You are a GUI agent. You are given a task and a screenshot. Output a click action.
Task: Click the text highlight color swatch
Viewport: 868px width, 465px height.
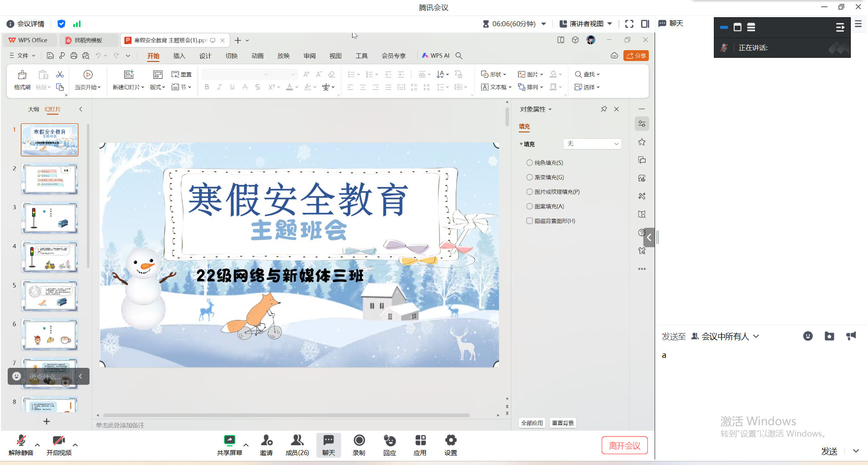tap(307, 87)
